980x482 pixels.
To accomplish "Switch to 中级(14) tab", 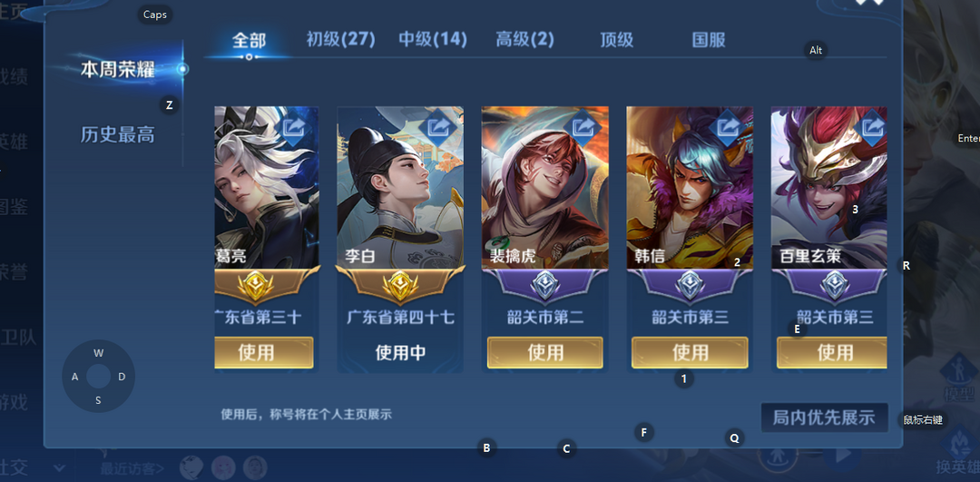I will pyautogui.click(x=433, y=40).
